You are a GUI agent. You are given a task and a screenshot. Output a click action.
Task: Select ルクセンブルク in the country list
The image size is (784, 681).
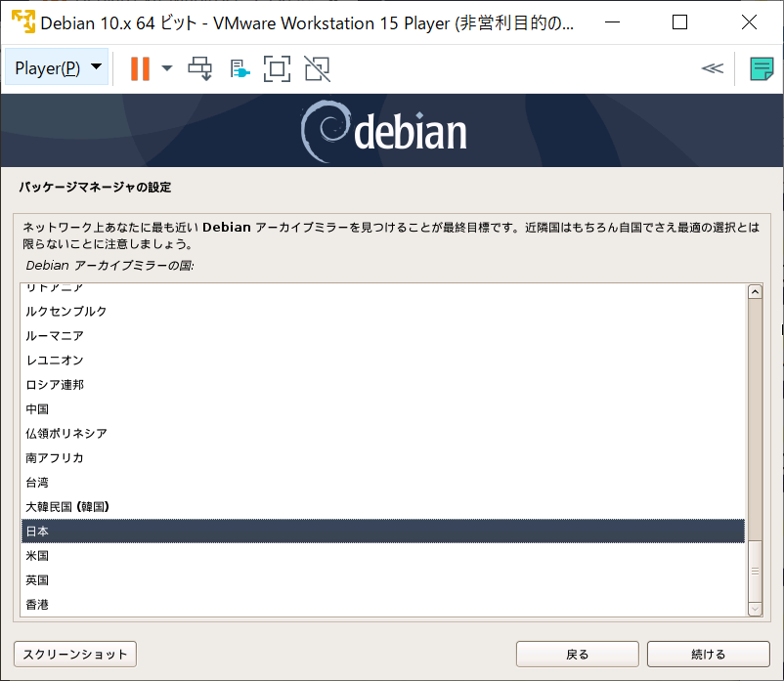(x=383, y=312)
